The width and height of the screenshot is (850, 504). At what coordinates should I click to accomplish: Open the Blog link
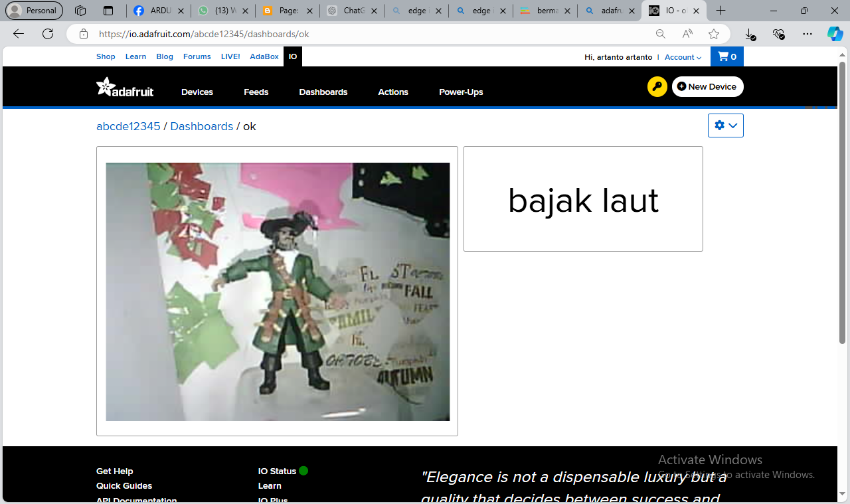pyautogui.click(x=165, y=56)
